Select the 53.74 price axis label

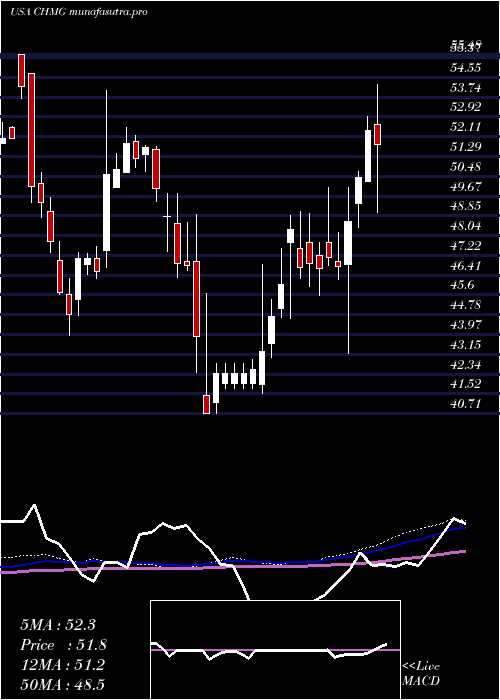click(x=466, y=88)
